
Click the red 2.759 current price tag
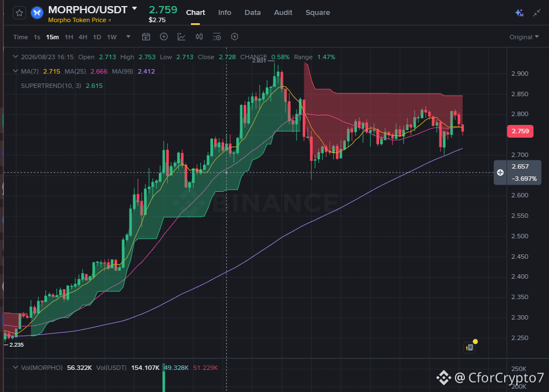coord(520,131)
